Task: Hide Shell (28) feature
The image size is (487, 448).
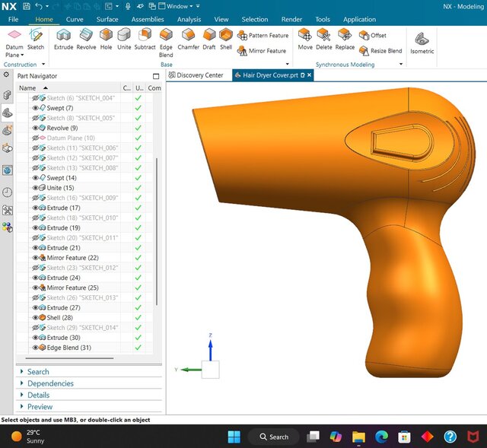Action: pyautogui.click(x=35, y=318)
